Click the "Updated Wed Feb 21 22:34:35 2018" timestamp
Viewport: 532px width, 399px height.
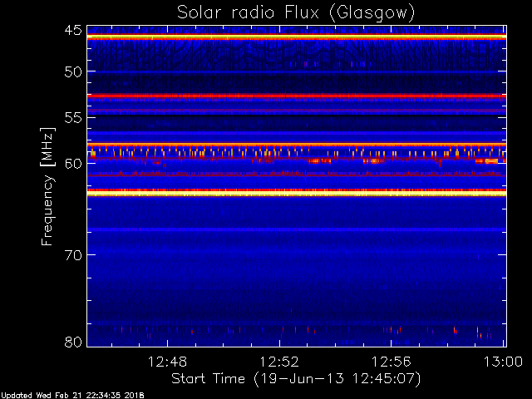[x=73, y=396]
